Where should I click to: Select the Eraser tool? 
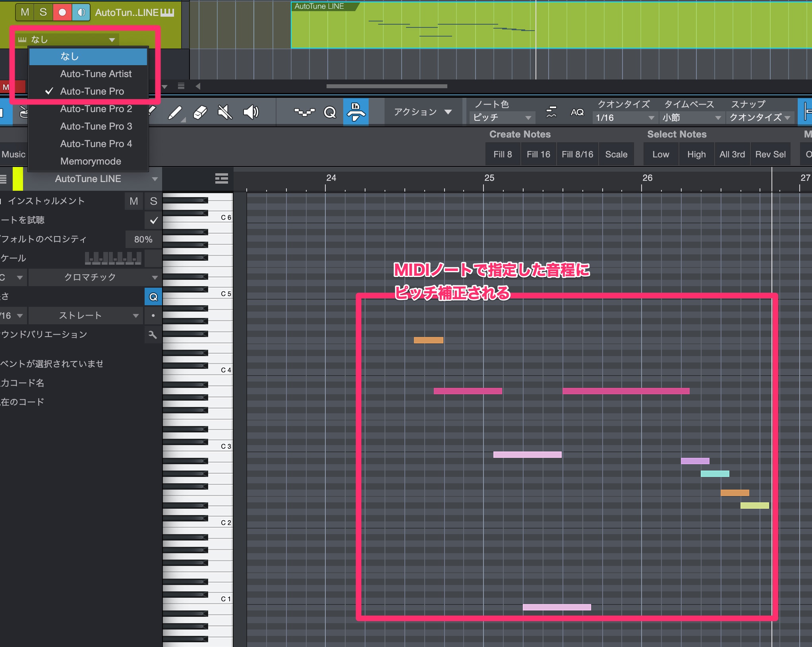(200, 112)
